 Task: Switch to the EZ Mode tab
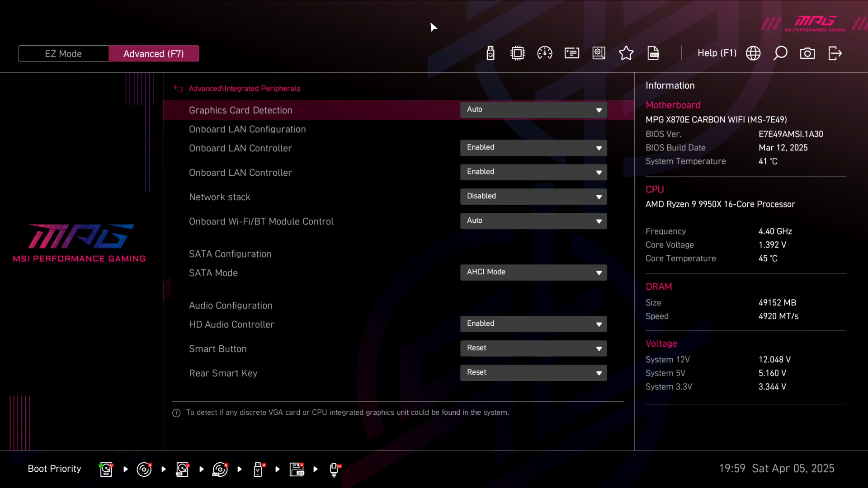[63, 54]
